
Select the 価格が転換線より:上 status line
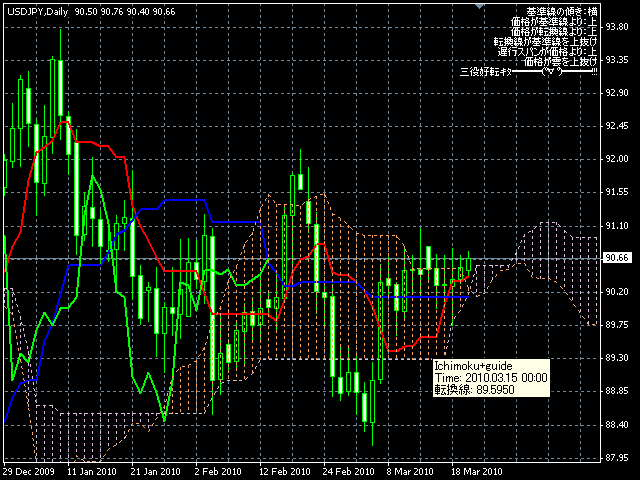click(554, 31)
